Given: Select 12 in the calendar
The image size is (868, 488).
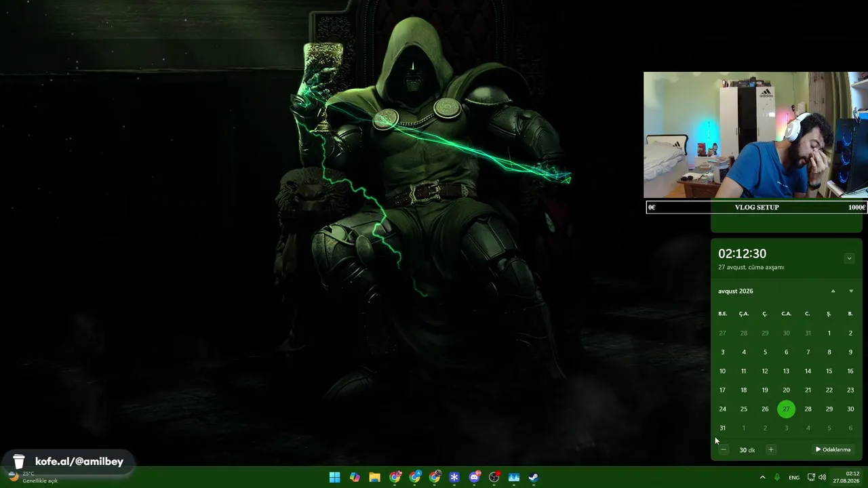Looking at the screenshot, I should click(765, 371).
